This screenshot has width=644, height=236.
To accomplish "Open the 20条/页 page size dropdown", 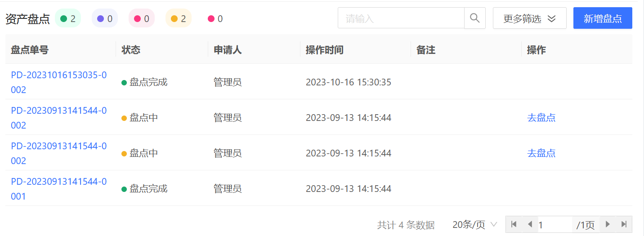I will [x=475, y=224].
